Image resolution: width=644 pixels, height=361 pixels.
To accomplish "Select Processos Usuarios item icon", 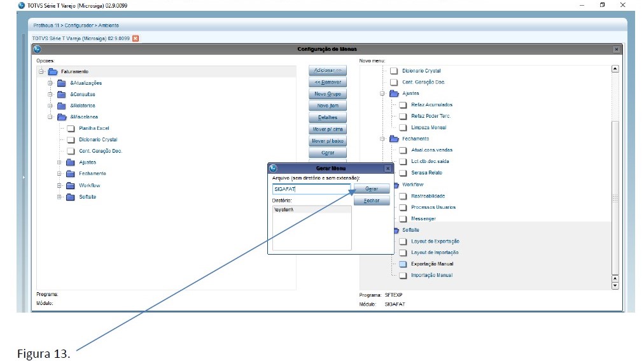I will pos(403,208).
